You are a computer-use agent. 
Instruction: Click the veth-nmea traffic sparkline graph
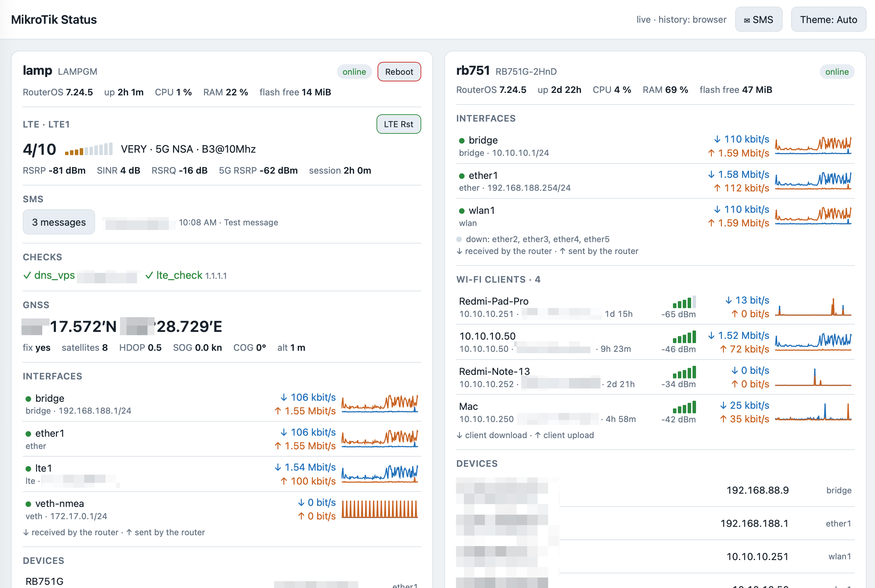(x=380, y=509)
